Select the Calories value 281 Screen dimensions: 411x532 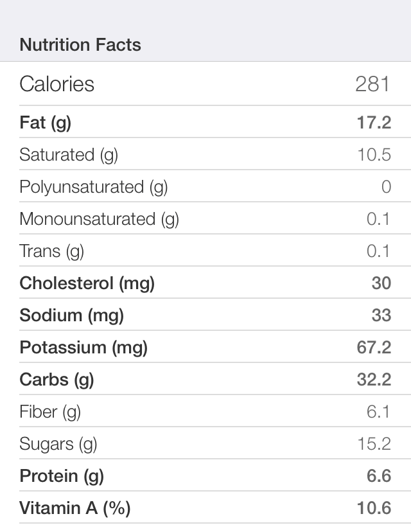[x=373, y=84]
